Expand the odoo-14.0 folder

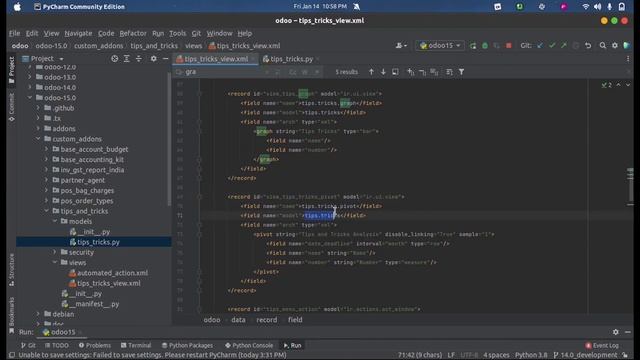tap(30, 87)
